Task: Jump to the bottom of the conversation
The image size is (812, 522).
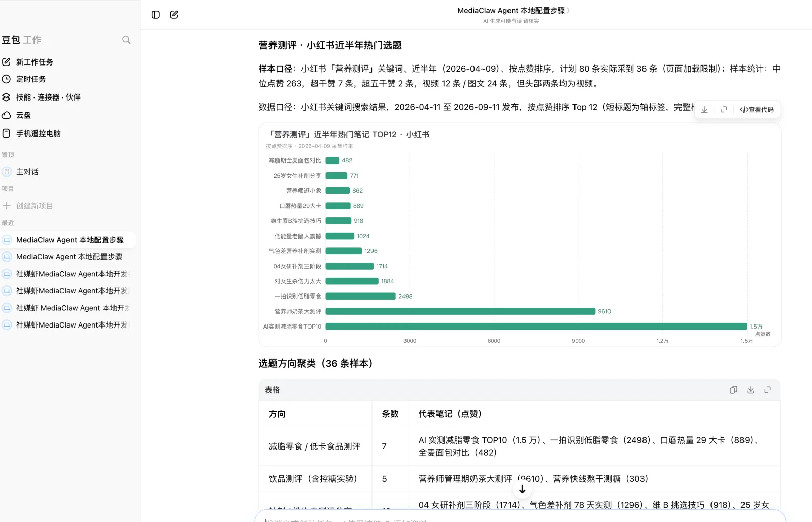Action: coord(522,489)
